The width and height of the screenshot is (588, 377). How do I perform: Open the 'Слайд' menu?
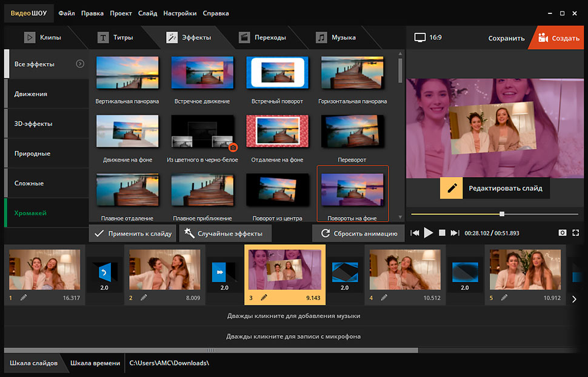tap(147, 13)
